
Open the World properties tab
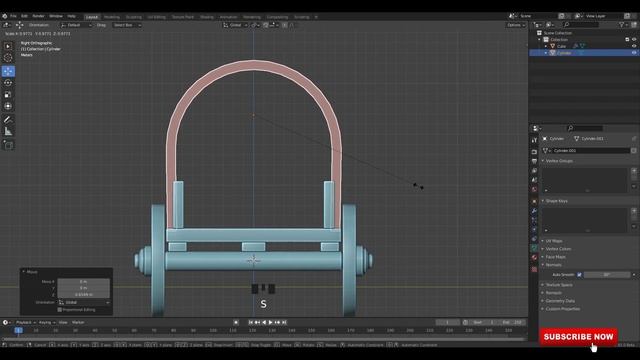(x=534, y=189)
